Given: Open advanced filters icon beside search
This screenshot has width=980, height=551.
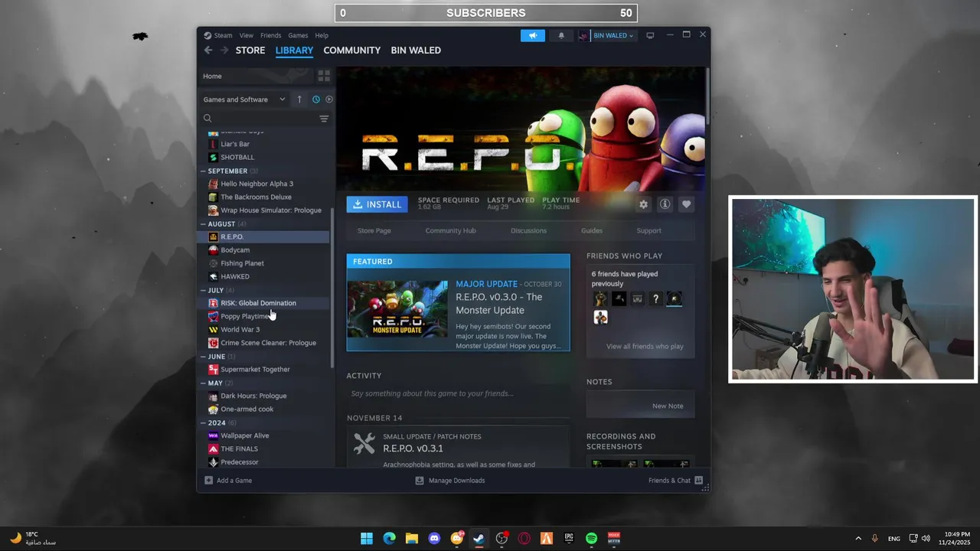Looking at the screenshot, I should pyautogui.click(x=324, y=119).
